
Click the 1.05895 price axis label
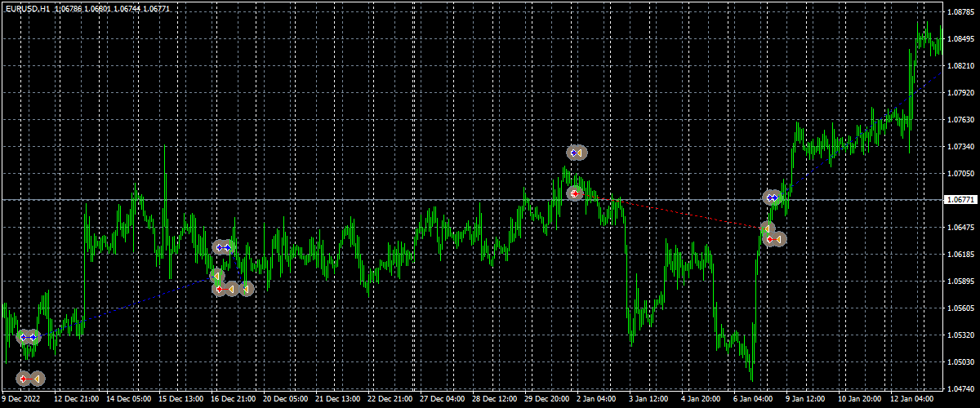961,282
